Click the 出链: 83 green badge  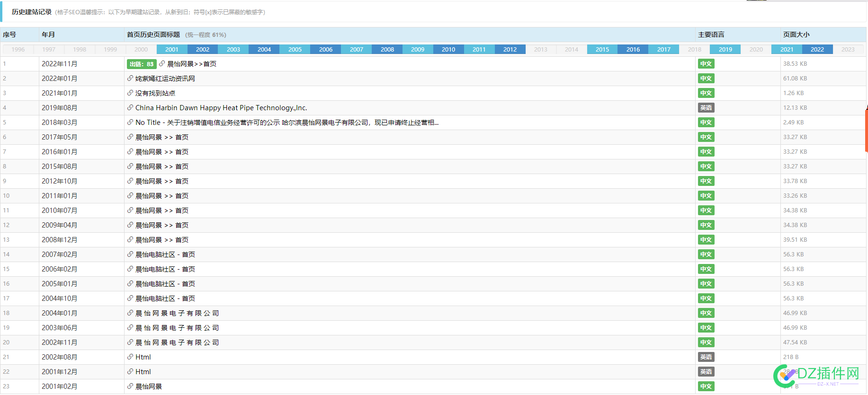(142, 64)
